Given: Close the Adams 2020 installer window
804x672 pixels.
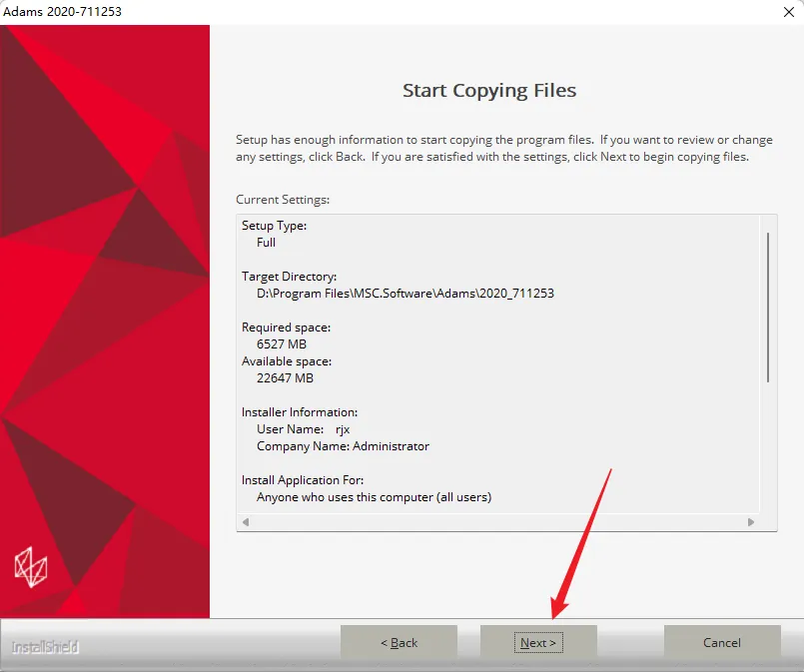Looking at the screenshot, I should (789, 12).
